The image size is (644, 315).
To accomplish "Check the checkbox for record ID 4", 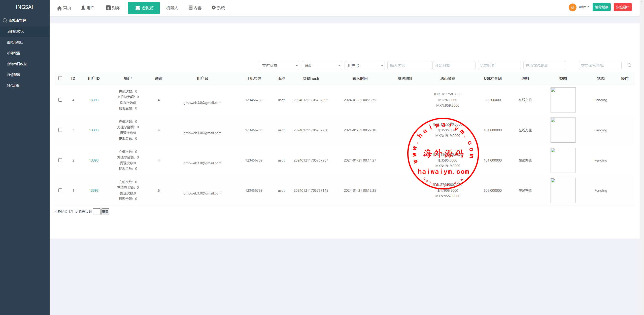I will (60, 100).
